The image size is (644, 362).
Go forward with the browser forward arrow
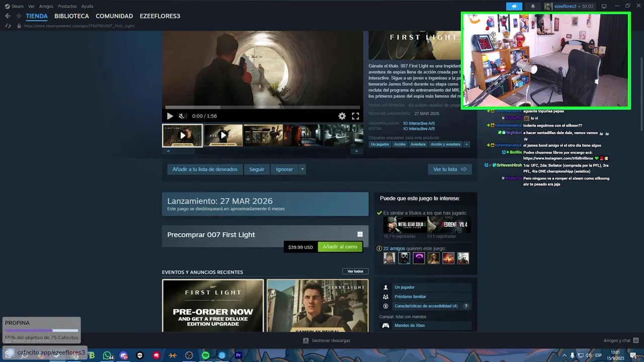[18, 16]
